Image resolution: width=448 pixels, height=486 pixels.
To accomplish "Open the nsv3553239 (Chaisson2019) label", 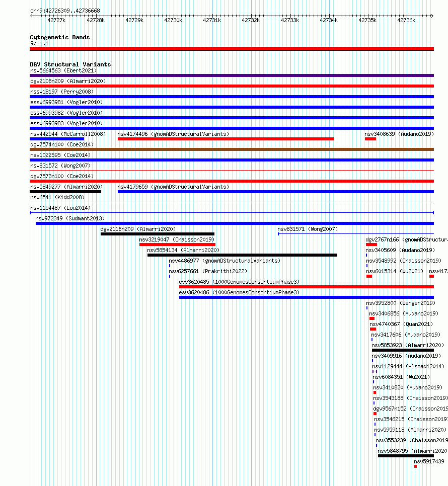I will [x=412, y=440].
